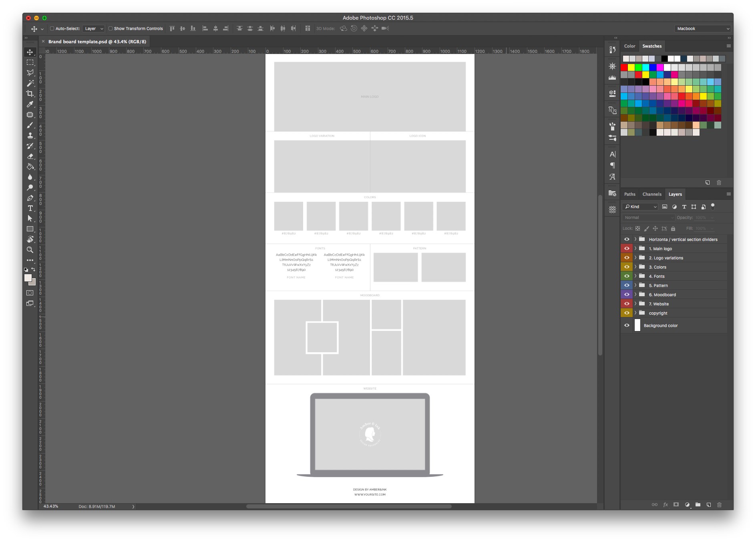Open the layer filter Kind dropdown
This screenshot has width=756, height=542.
point(641,207)
